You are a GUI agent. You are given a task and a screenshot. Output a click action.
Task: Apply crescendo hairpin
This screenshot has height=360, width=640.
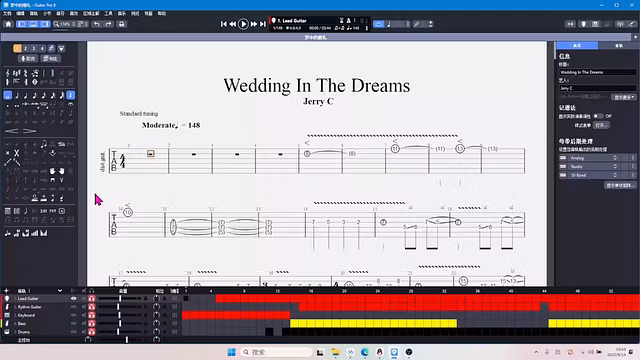pos(11,131)
